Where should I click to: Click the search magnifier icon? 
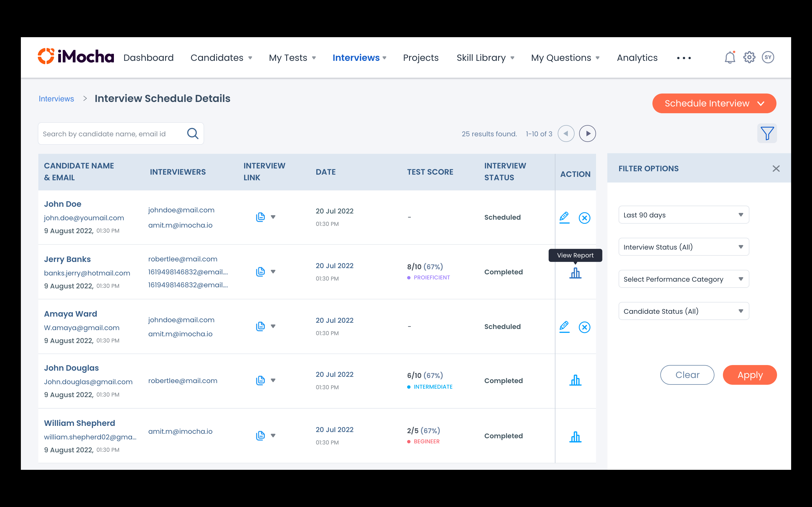193,134
